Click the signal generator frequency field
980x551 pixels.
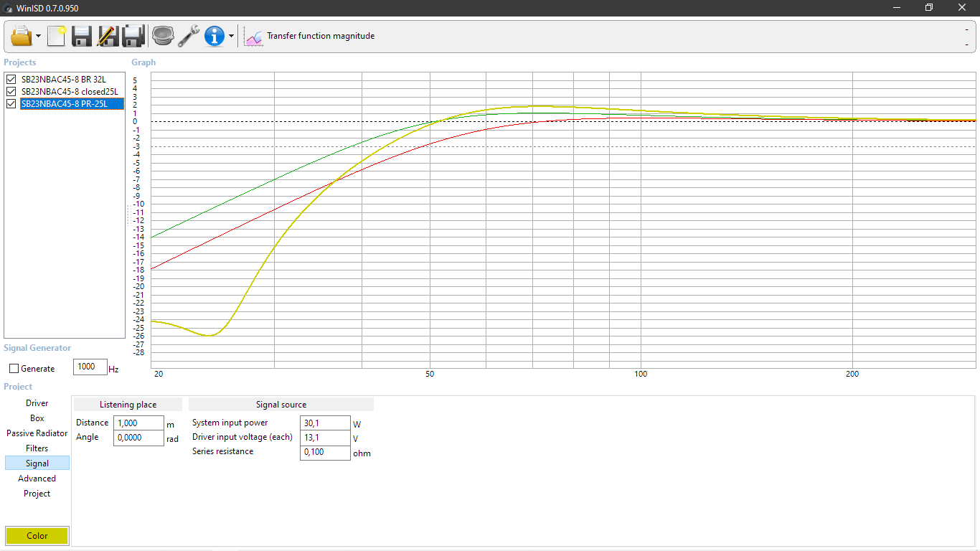(90, 367)
